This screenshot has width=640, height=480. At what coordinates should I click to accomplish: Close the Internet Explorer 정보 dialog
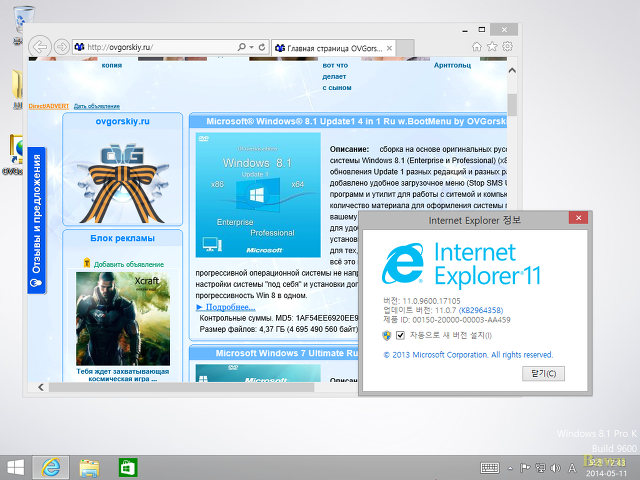pyautogui.click(x=578, y=218)
